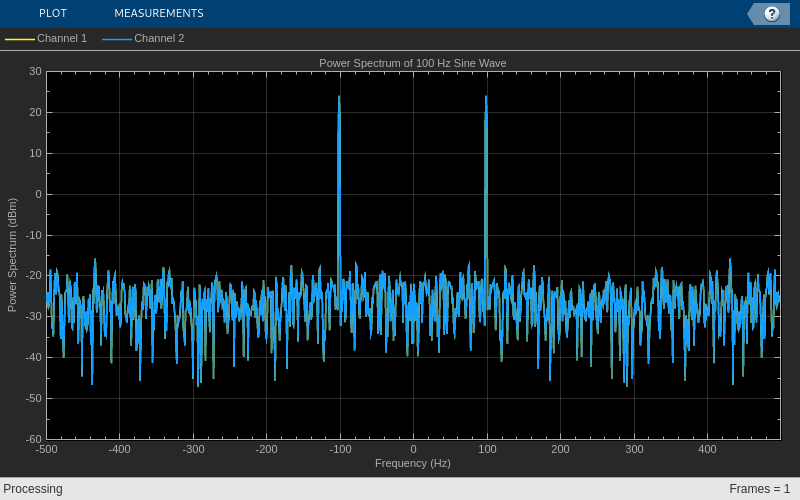Open the PLOT tab
Viewport: 800px width, 500px height.
(x=53, y=13)
